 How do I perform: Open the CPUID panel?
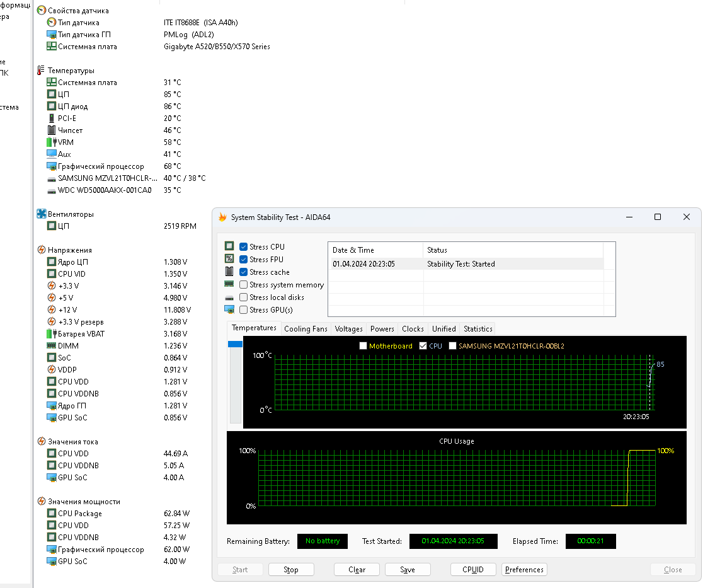coord(473,569)
